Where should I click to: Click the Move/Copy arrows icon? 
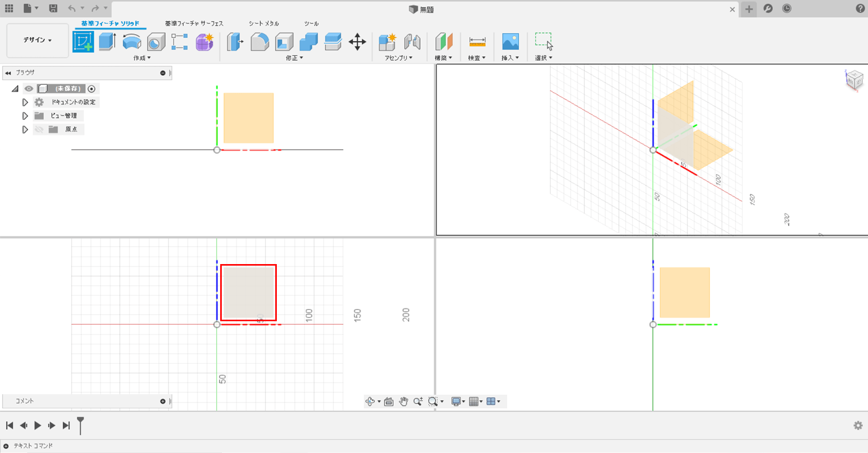click(357, 42)
